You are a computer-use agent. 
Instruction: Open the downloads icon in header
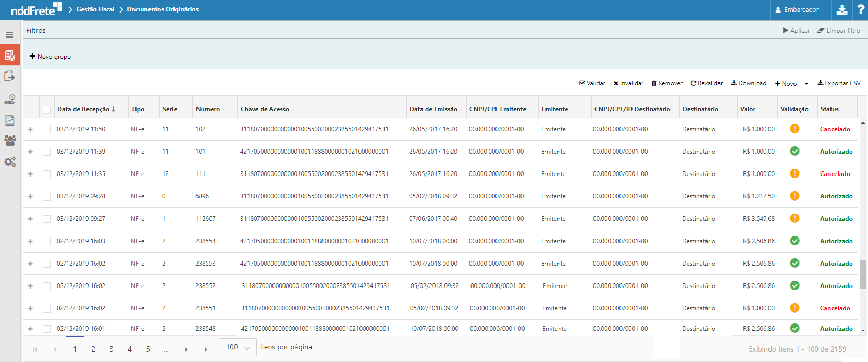[842, 9]
